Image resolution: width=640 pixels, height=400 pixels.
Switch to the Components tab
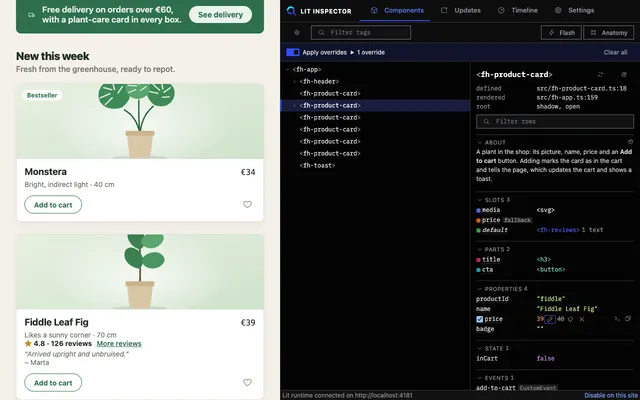click(397, 11)
